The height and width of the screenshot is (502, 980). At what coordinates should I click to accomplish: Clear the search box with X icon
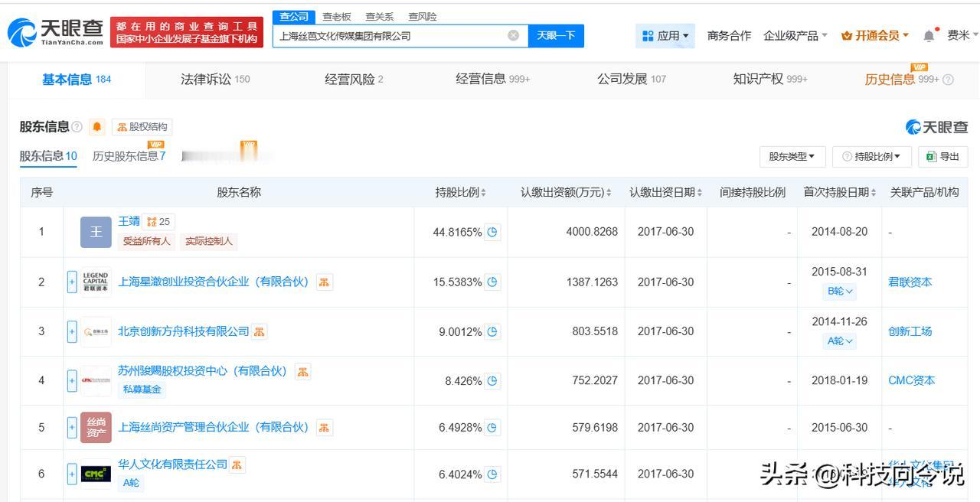513,35
